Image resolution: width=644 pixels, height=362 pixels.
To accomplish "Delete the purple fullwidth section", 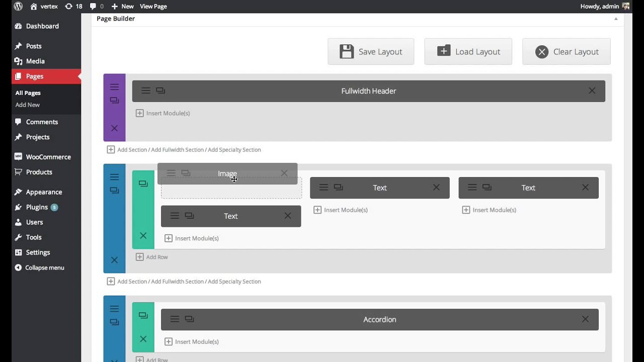I will click(114, 128).
